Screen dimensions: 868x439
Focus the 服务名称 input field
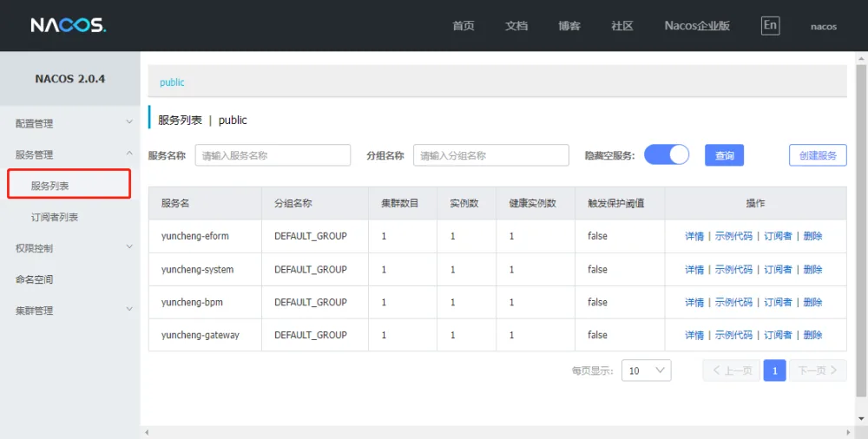tap(273, 155)
